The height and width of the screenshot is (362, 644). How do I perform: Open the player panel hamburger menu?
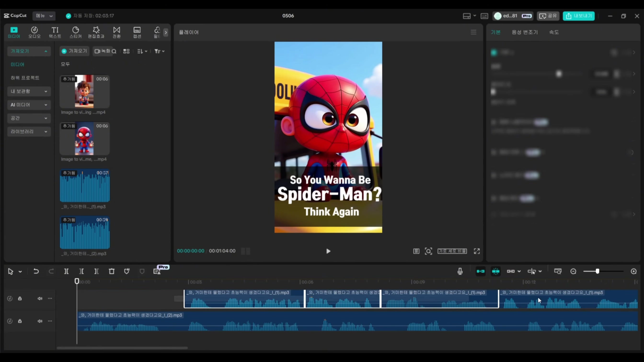click(x=473, y=32)
